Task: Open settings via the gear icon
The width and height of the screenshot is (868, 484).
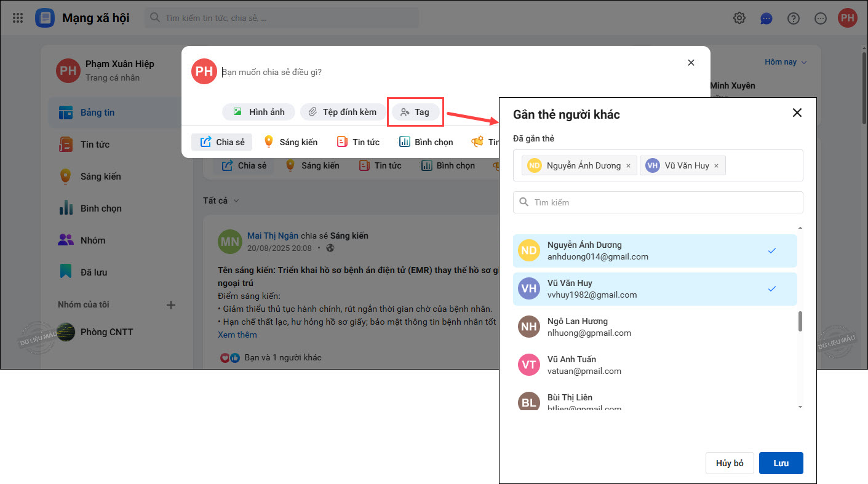Action: pos(739,18)
